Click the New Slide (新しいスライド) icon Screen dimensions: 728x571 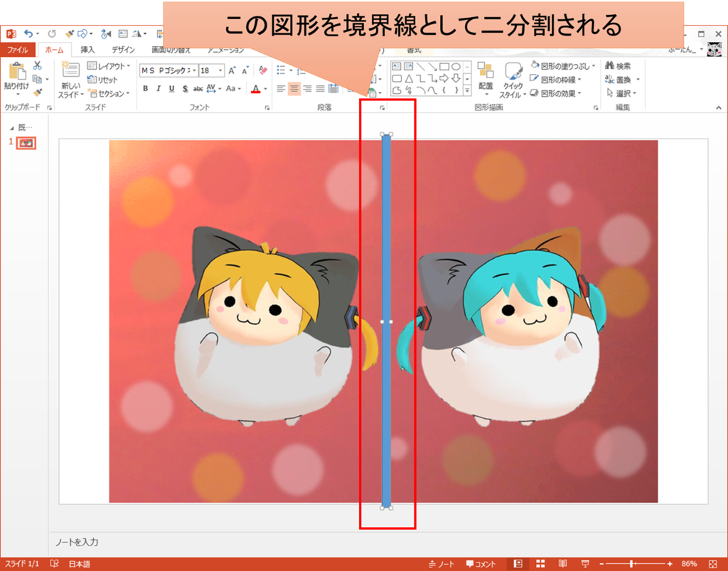(70, 70)
